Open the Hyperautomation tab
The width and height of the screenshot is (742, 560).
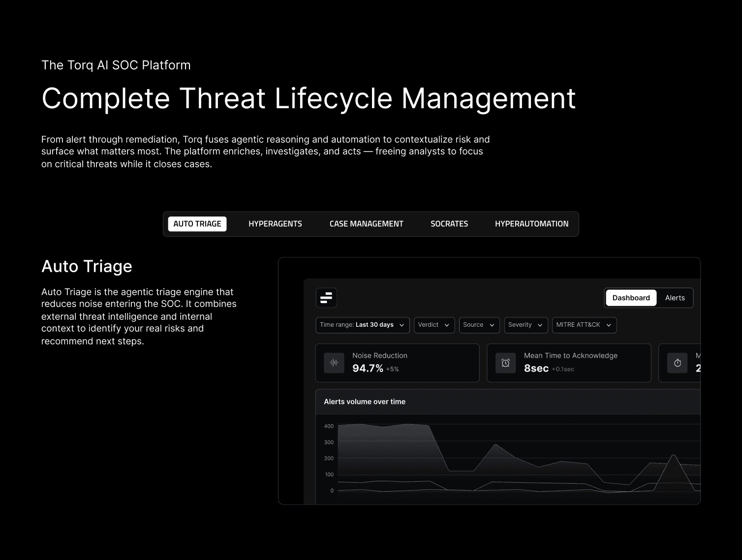531,224
